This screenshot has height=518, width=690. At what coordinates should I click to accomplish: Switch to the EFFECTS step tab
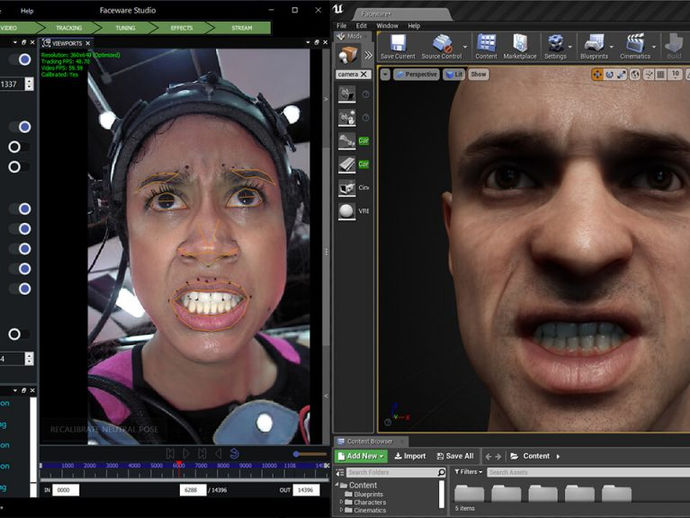pos(181,28)
